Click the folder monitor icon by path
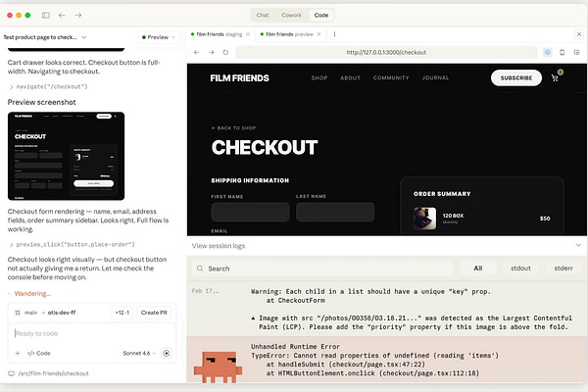This screenshot has width=588, height=392. point(11,373)
